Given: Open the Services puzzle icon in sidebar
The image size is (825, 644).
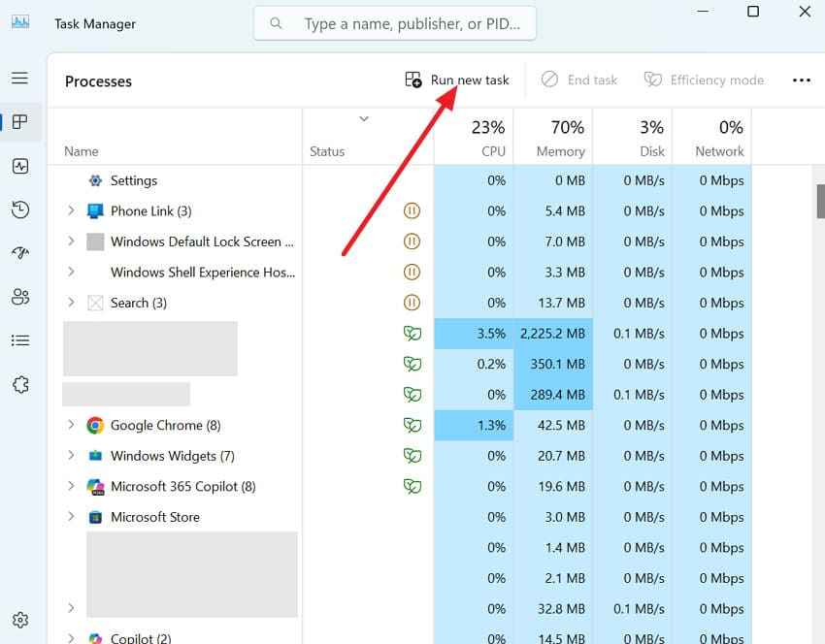Looking at the screenshot, I should tap(20, 384).
